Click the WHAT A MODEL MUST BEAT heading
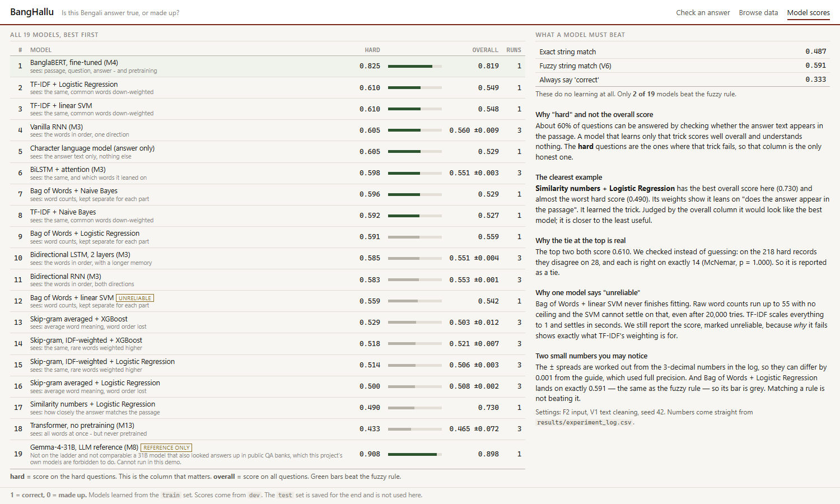Image resolution: width=840 pixels, height=504 pixels. pos(580,35)
